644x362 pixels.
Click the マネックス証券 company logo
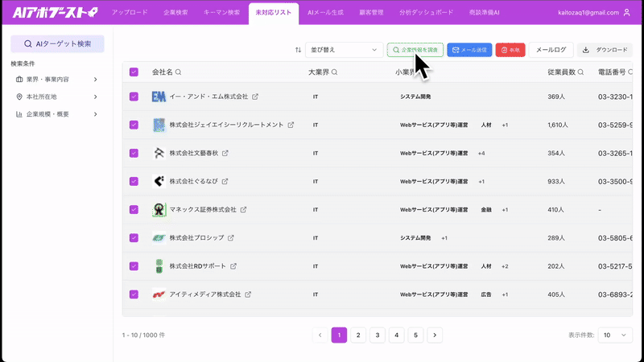tap(159, 210)
